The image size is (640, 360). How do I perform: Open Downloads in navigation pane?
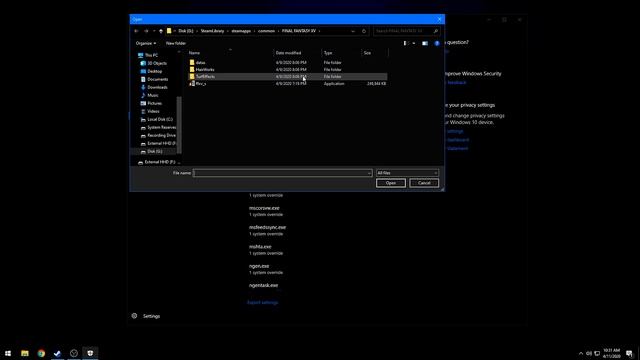click(x=158, y=87)
